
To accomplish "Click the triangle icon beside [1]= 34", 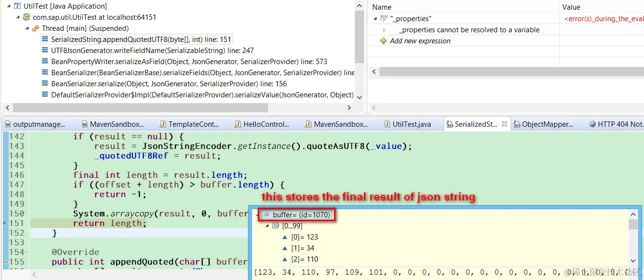I will pos(286,248).
